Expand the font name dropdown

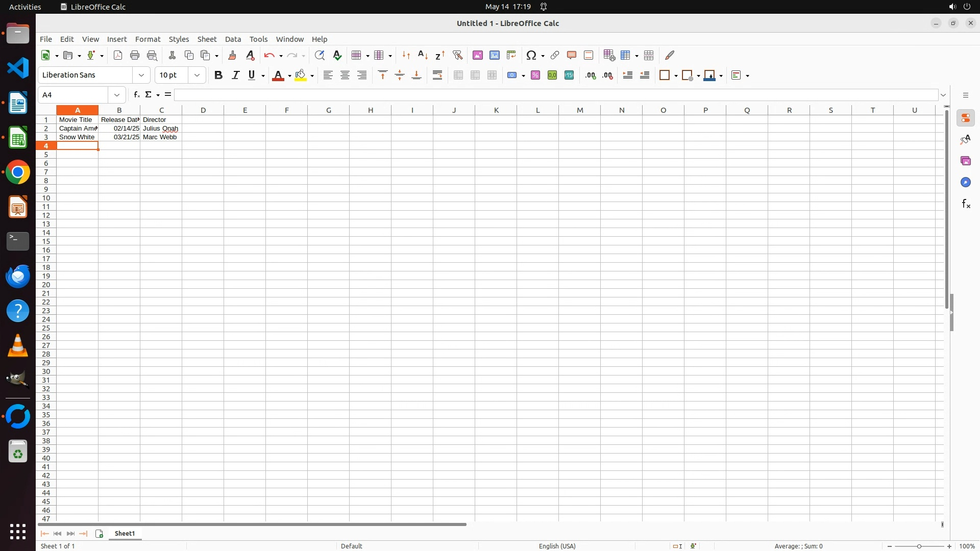pyautogui.click(x=141, y=76)
